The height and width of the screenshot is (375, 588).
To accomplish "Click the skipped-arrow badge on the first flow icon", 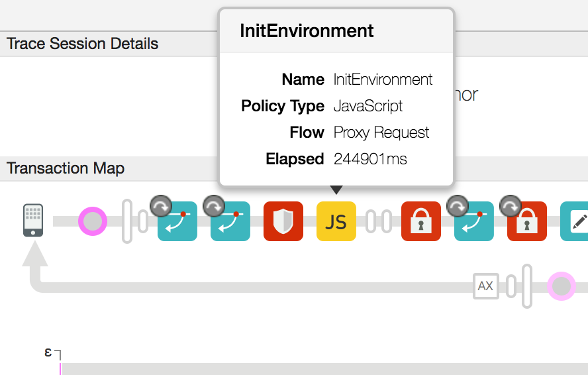I will (x=160, y=206).
